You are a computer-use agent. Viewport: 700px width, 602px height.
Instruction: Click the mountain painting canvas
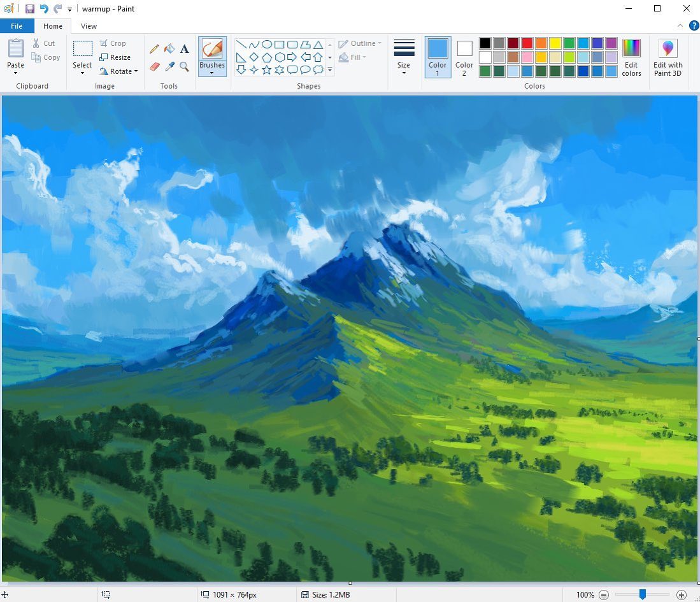(349, 338)
